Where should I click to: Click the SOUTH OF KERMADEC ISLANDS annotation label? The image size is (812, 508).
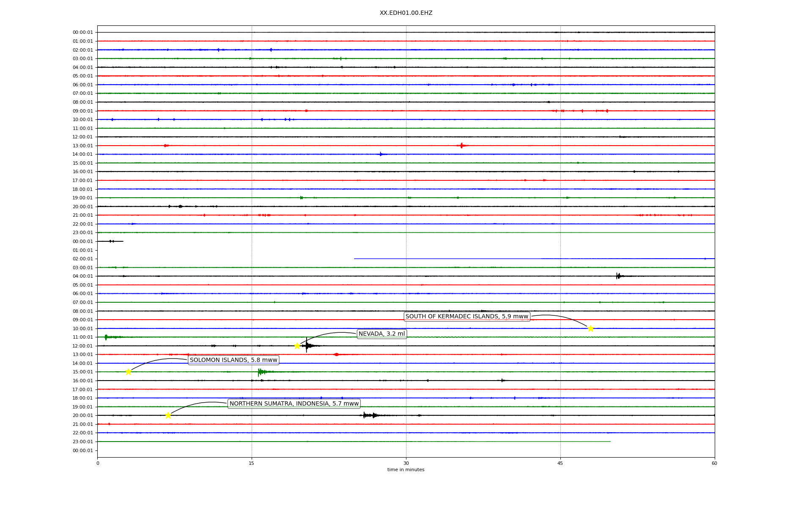[x=467, y=317]
